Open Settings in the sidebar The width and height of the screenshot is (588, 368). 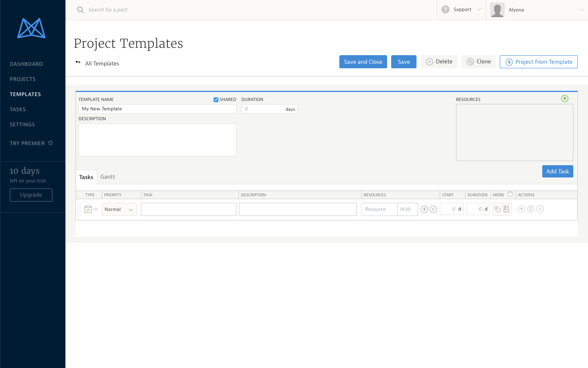pyautogui.click(x=22, y=125)
